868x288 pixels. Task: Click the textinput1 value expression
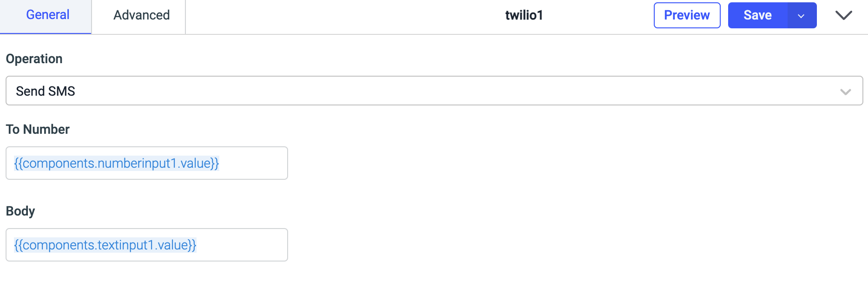[x=105, y=245]
